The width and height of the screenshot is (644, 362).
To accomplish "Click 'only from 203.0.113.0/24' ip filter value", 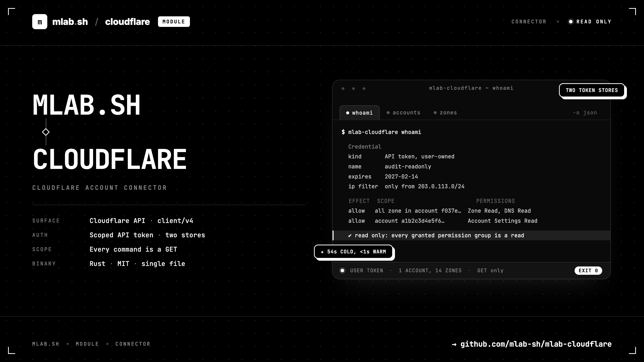I will click(x=425, y=186).
